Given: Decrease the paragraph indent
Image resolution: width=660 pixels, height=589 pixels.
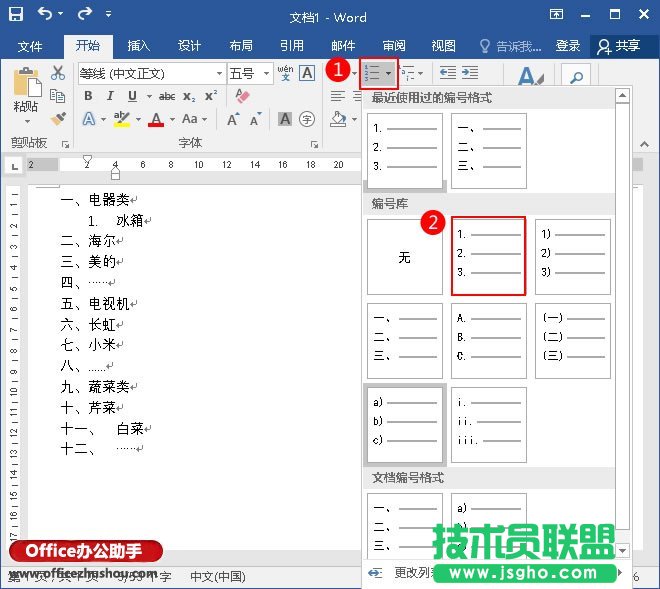Looking at the screenshot, I should click(447, 72).
